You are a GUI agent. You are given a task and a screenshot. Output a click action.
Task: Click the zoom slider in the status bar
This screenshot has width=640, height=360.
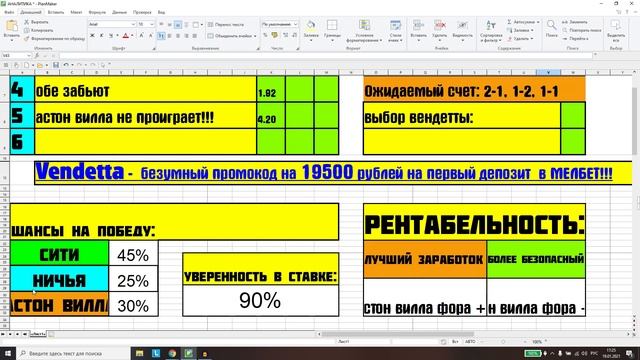pos(503,342)
